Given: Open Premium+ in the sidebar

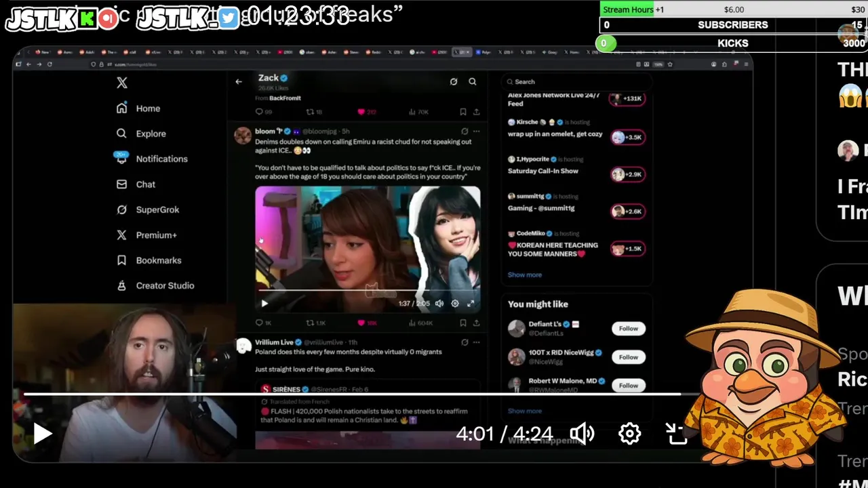Looking at the screenshot, I should point(146,235).
